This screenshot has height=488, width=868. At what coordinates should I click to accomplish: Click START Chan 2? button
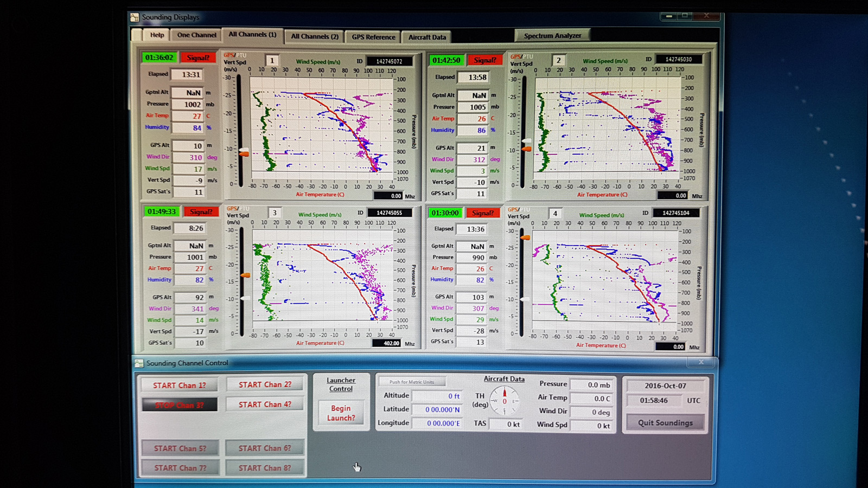point(265,384)
